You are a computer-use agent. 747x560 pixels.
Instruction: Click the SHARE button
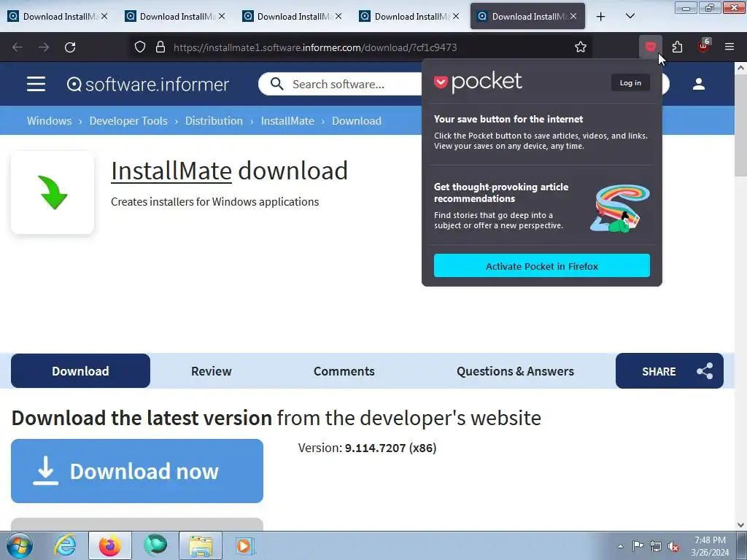[670, 371]
